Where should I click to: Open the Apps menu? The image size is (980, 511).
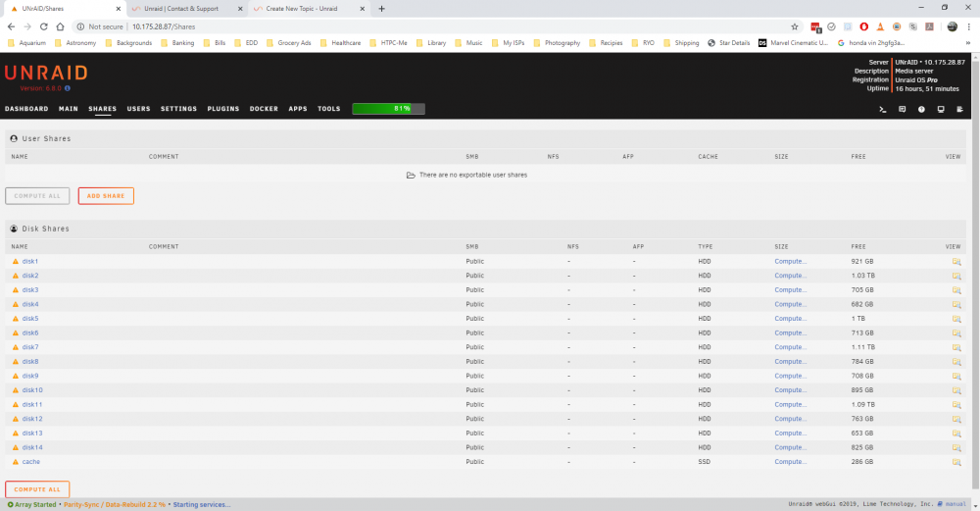(298, 109)
